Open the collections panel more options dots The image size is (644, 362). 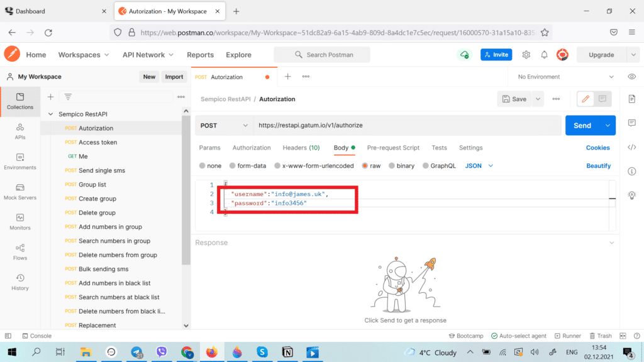pos(181,97)
